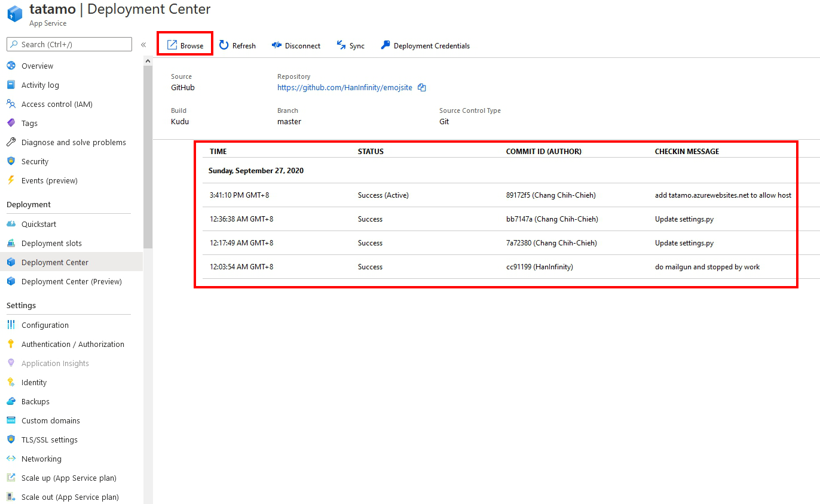Click the COMMIT ID (AUTHOR) column header
This screenshot has width=820, height=504.
544,152
